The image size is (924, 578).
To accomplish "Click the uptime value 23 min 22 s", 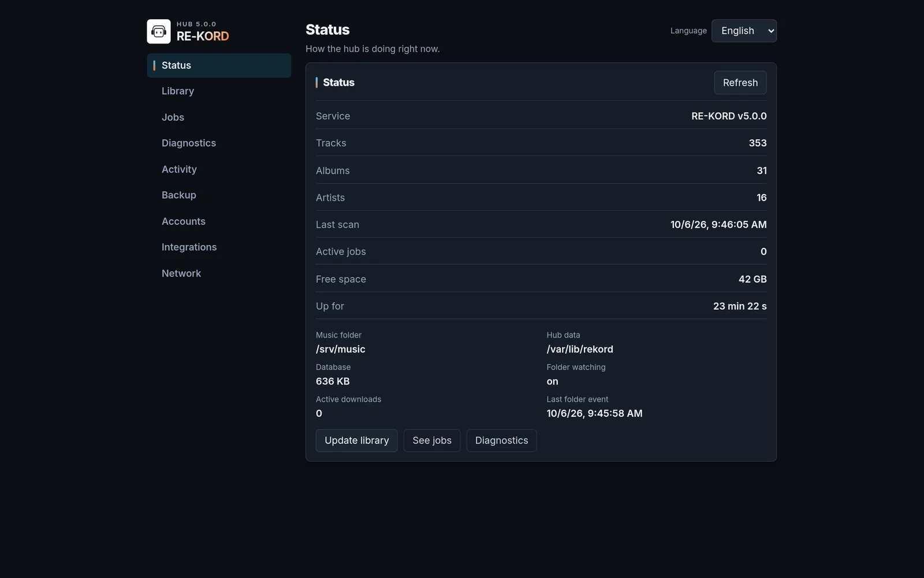I will (740, 306).
